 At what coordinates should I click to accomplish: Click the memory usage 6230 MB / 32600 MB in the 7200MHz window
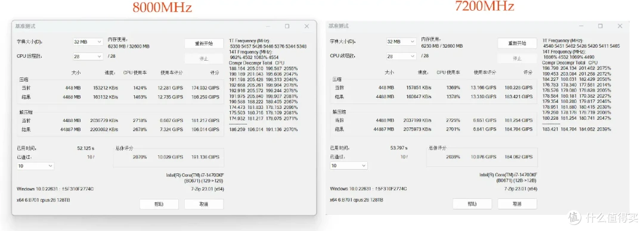[x=441, y=46]
